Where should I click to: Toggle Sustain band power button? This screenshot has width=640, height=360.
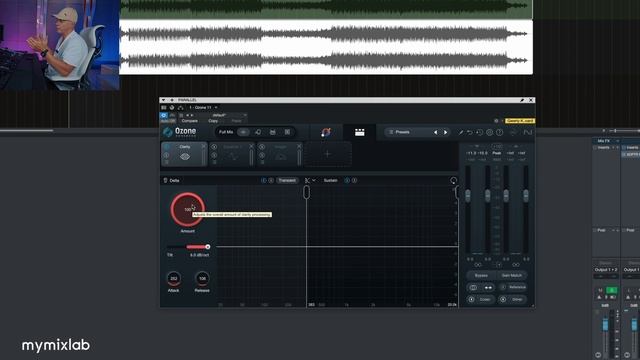click(x=347, y=180)
